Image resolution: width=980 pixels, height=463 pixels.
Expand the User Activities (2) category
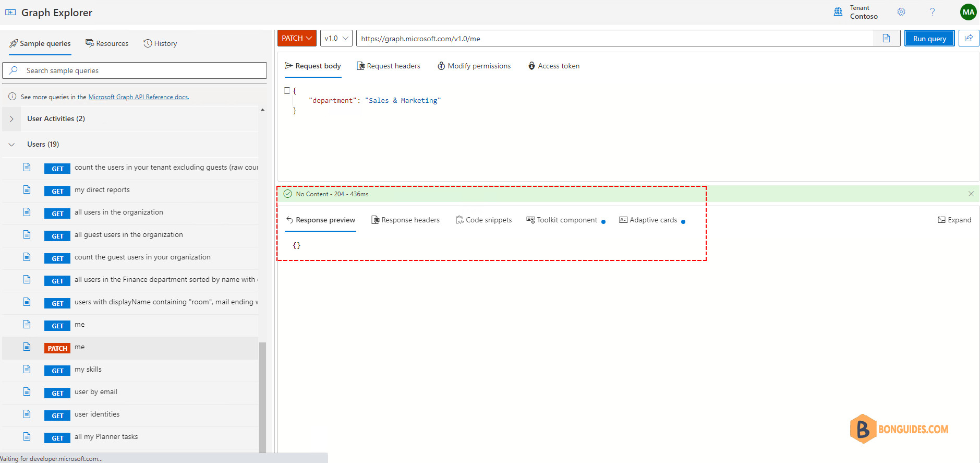pos(130,118)
